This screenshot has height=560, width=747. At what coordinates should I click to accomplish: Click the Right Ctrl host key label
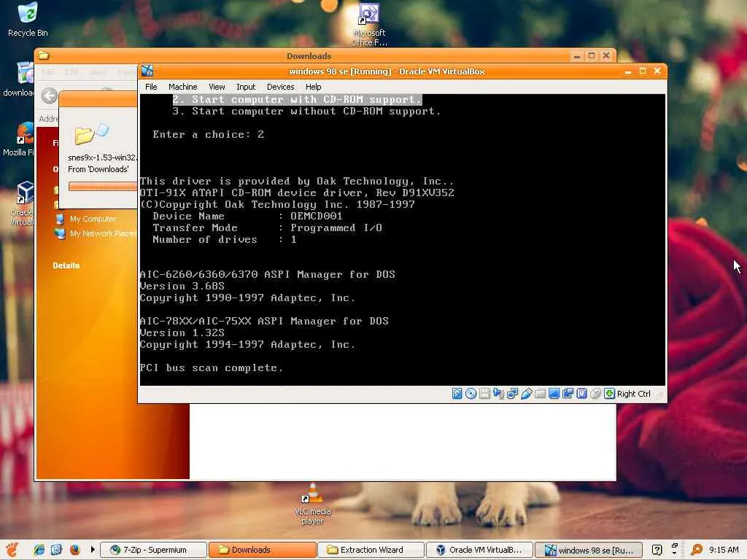(x=633, y=394)
